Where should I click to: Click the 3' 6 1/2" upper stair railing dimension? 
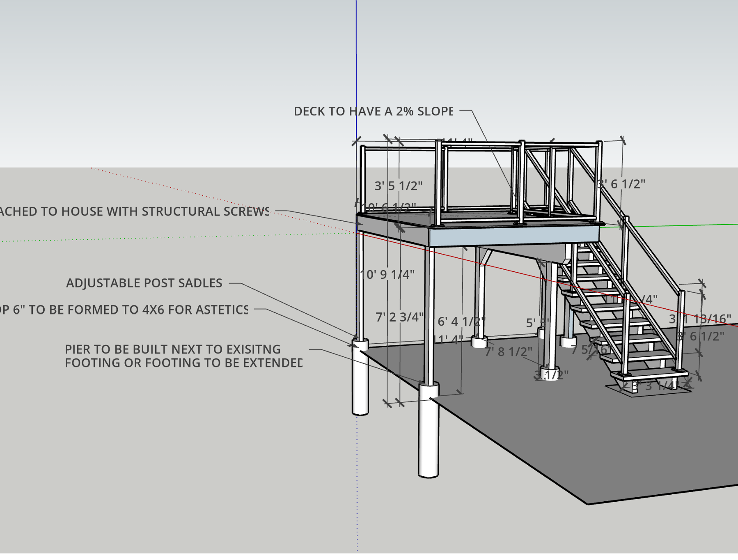[622, 184]
